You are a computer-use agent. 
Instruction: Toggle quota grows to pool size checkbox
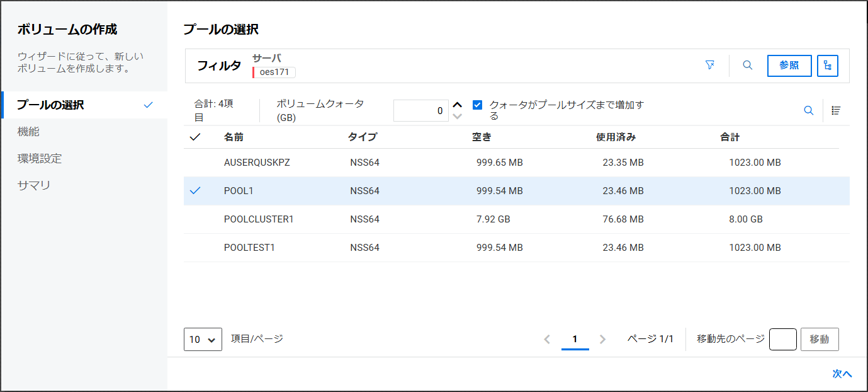477,105
